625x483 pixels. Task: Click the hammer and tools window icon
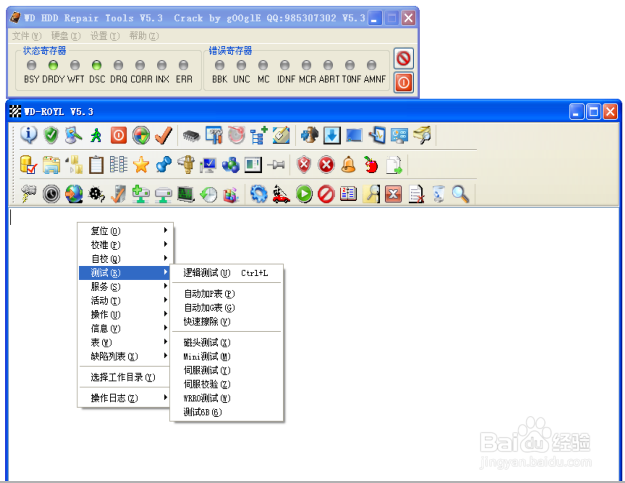click(x=214, y=135)
